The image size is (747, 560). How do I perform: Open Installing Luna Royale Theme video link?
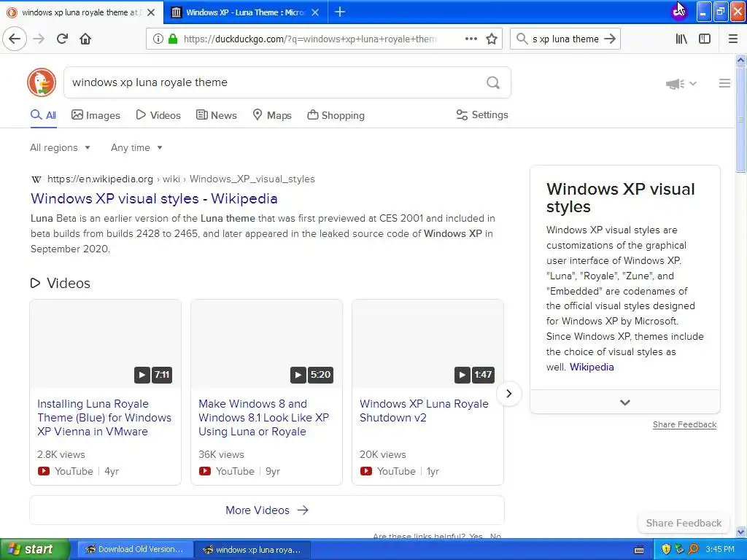[104, 418]
